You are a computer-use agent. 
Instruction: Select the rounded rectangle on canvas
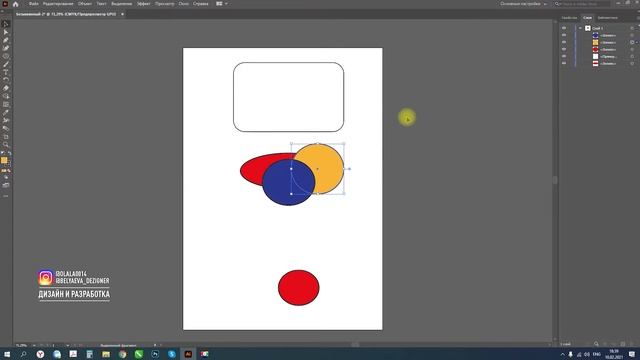(x=289, y=97)
